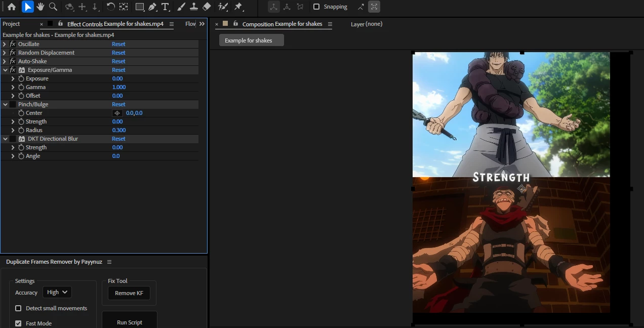Select the Rectangle shape tool
The width and height of the screenshot is (644, 328).
click(140, 7)
